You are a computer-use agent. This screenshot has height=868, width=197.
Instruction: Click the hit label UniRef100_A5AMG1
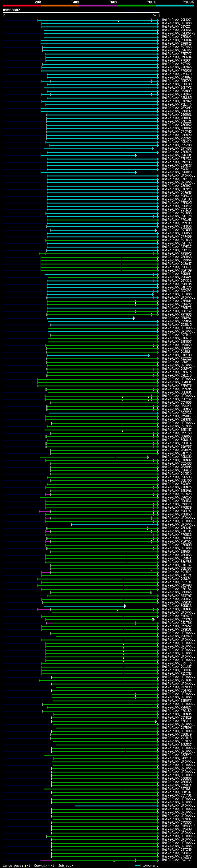pyautogui.click(x=177, y=501)
